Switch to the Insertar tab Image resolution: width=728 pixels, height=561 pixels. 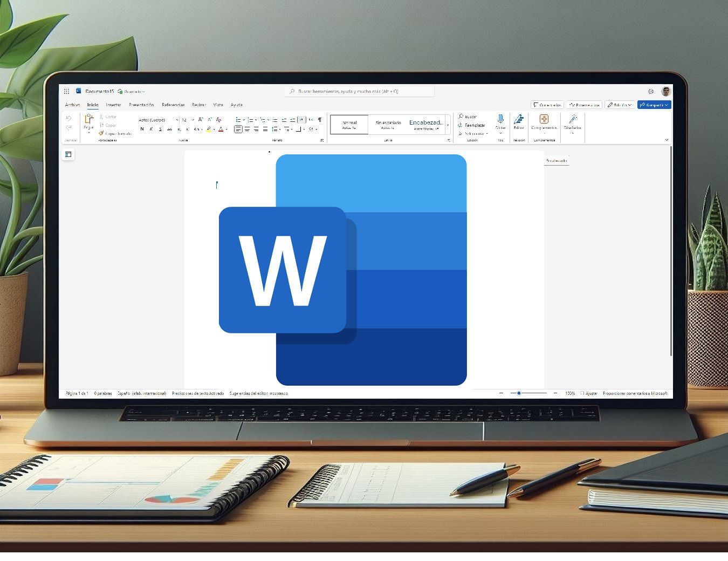pos(113,105)
